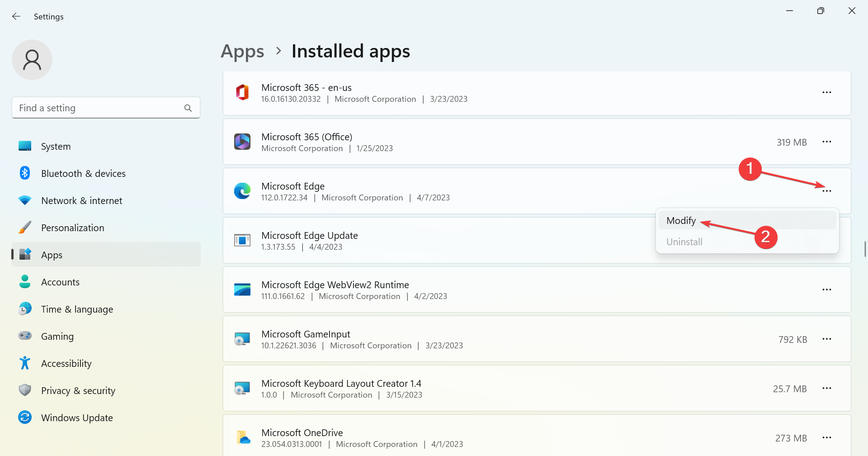Screen dimensions: 868x456
Task: Click the search magnifier icon
Action: point(188,108)
